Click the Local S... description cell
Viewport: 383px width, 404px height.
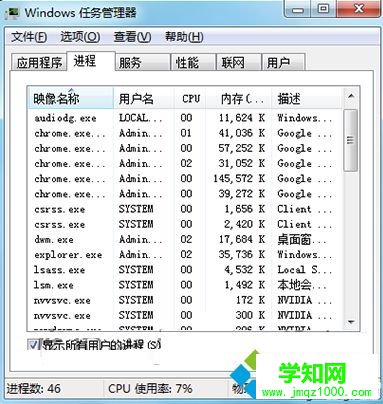pyautogui.click(x=304, y=270)
